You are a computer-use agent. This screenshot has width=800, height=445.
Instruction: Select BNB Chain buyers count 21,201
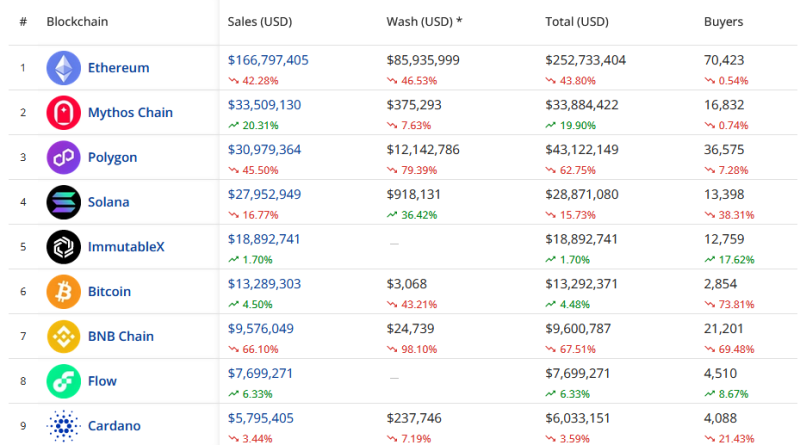pos(723,329)
